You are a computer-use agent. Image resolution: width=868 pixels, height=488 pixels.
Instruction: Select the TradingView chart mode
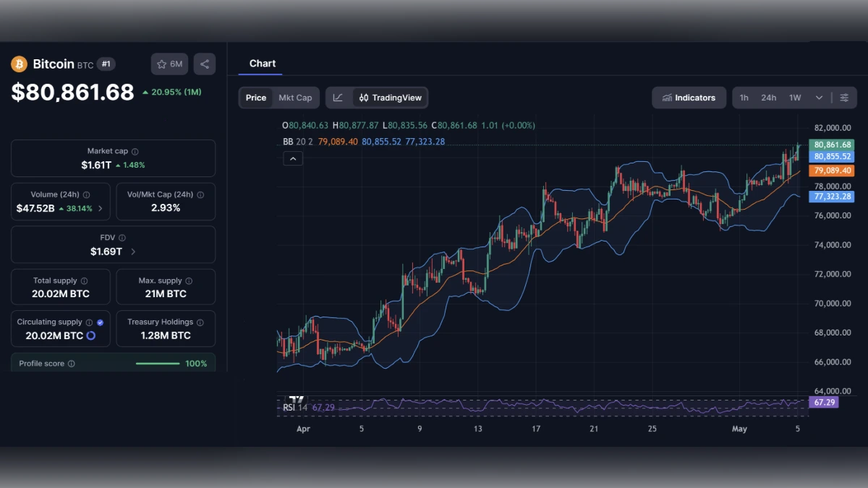[390, 98]
